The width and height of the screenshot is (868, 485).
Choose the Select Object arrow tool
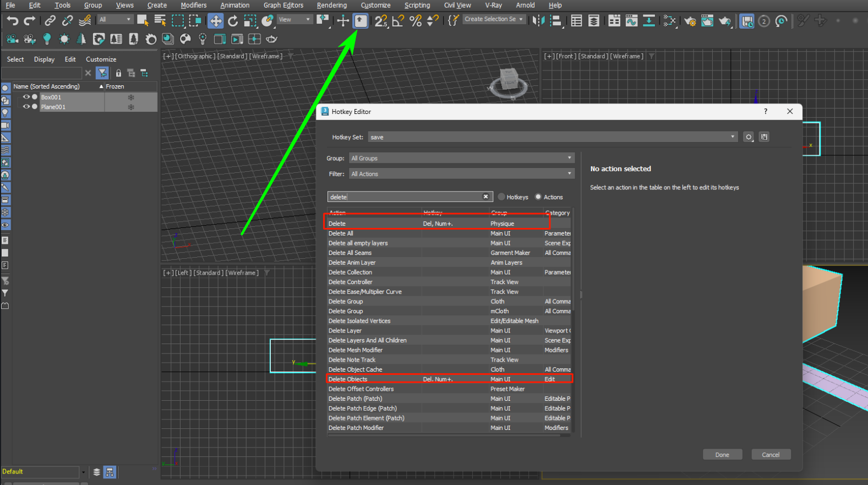pos(143,21)
